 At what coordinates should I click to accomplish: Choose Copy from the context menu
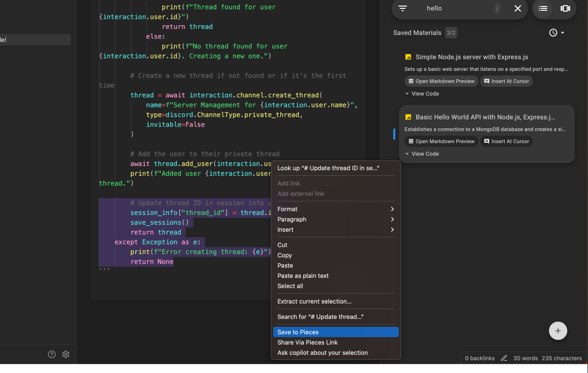pos(336,255)
